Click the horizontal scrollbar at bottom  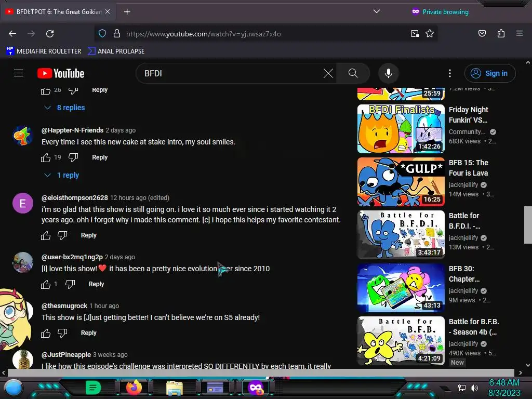point(261,373)
